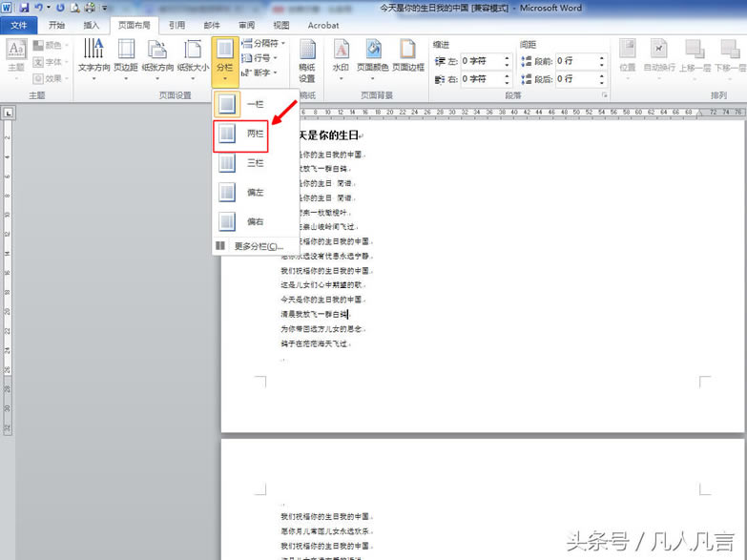Open the 页面边框 page borders tool
This screenshot has width=747, height=560.
(407, 55)
